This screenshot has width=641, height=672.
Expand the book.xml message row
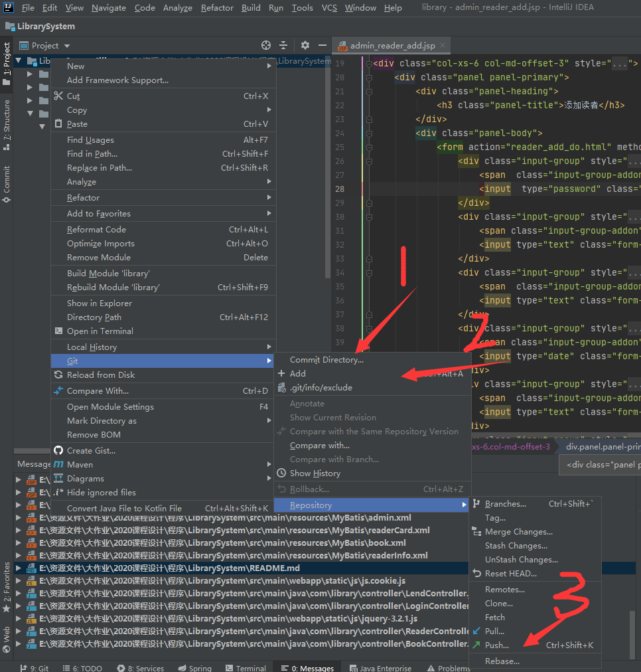(19, 543)
